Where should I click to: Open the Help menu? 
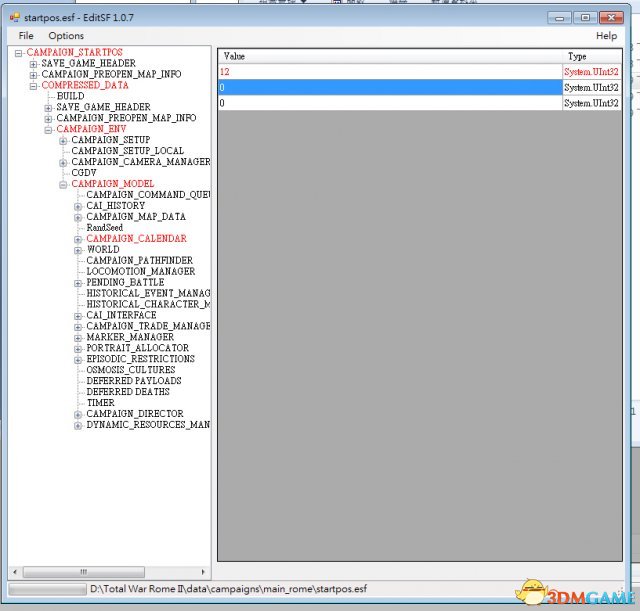tap(606, 36)
